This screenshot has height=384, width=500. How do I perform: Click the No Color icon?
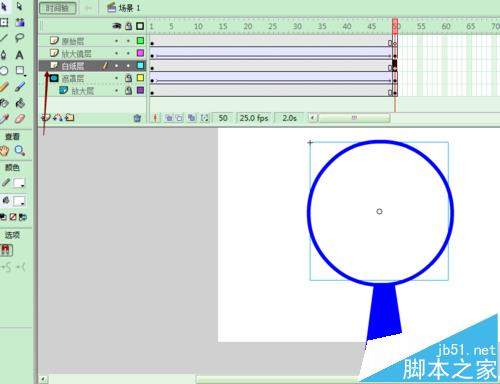coord(13,217)
